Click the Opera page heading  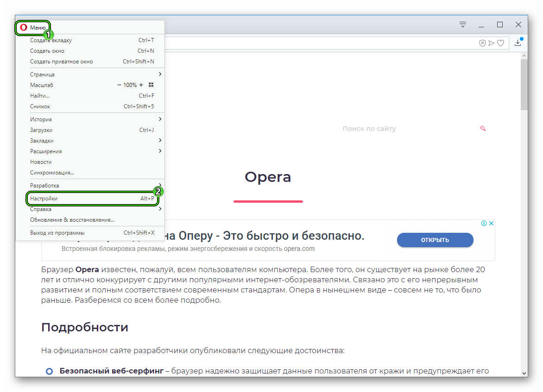tap(268, 177)
